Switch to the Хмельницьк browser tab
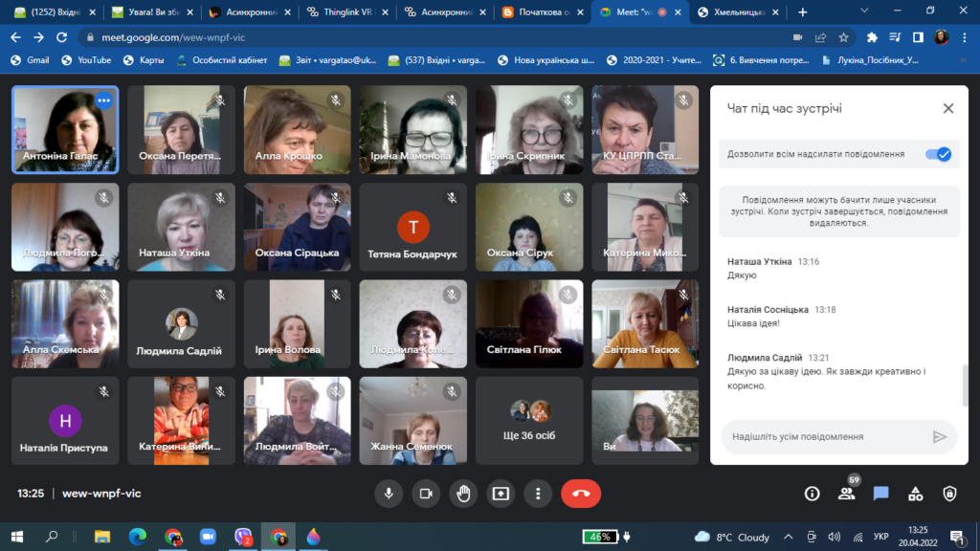This screenshot has width=980, height=551. tap(738, 11)
